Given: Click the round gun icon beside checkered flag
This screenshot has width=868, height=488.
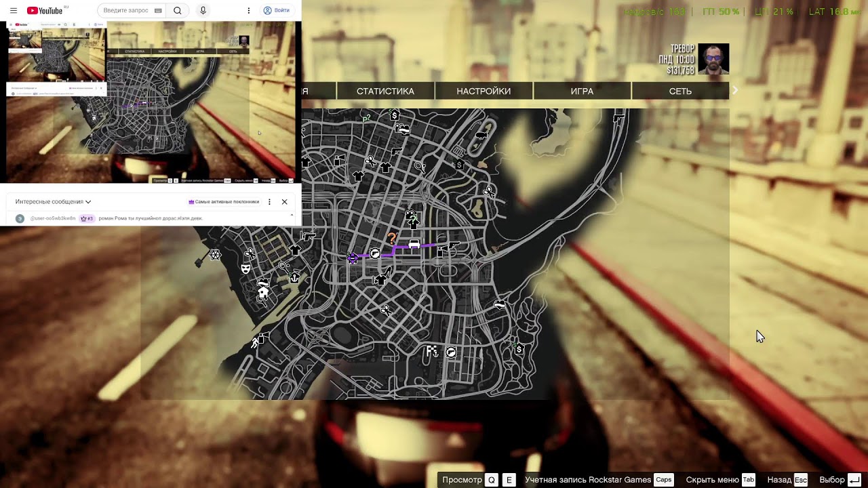Looking at the screenshot, I should (451, 352).
